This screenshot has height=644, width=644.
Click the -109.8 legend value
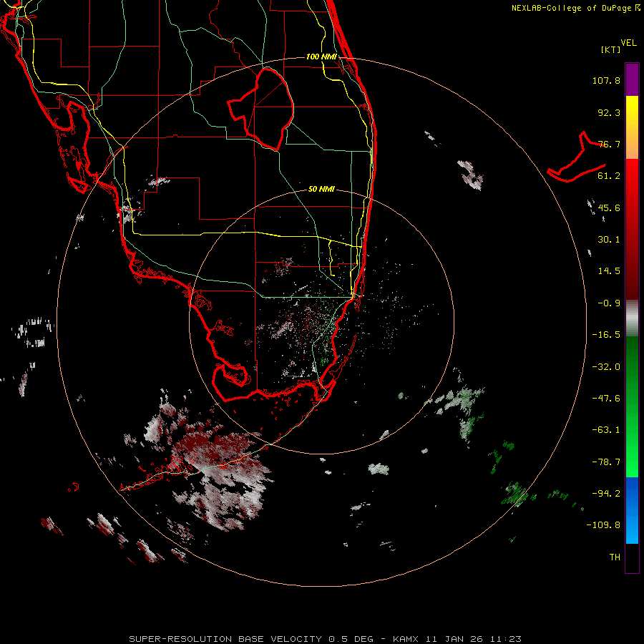click(x=603, y=525)
